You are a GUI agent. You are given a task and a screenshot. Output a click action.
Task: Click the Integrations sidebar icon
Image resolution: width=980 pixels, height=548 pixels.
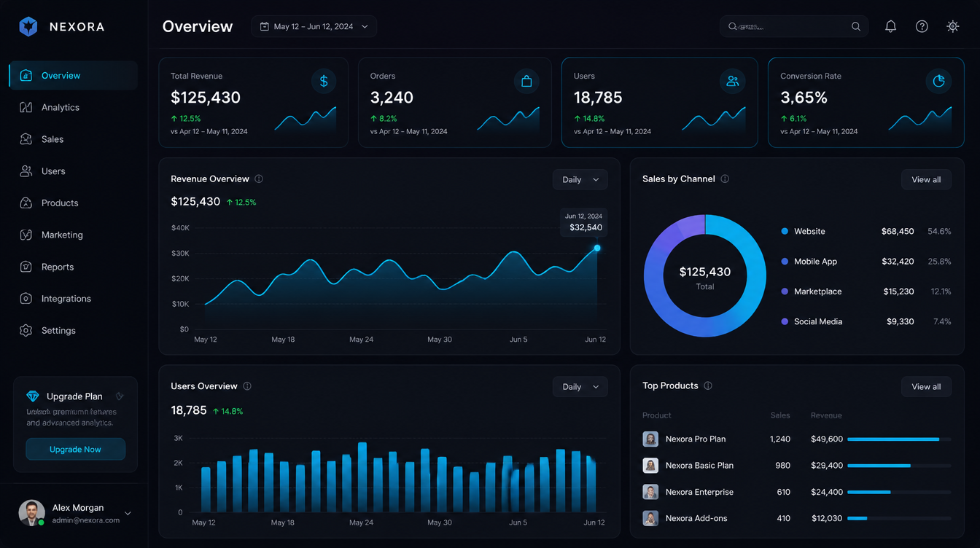[26, 299]
